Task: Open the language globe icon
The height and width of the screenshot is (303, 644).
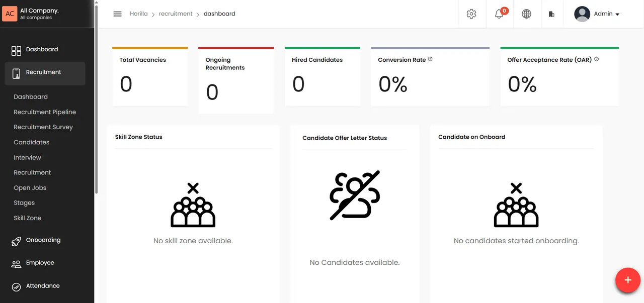Action: point(526,14)
